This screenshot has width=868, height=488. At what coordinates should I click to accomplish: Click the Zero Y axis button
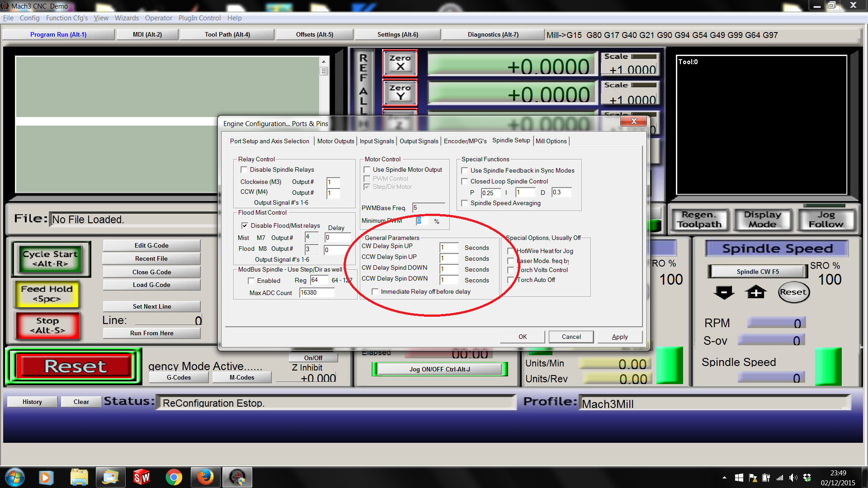[x=400, y=92]
